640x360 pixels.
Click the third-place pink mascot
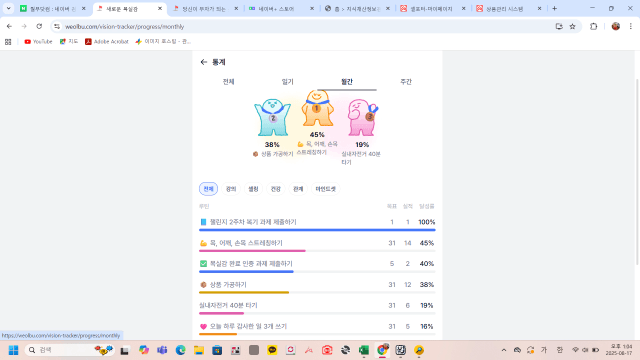[x=362, y=118]
